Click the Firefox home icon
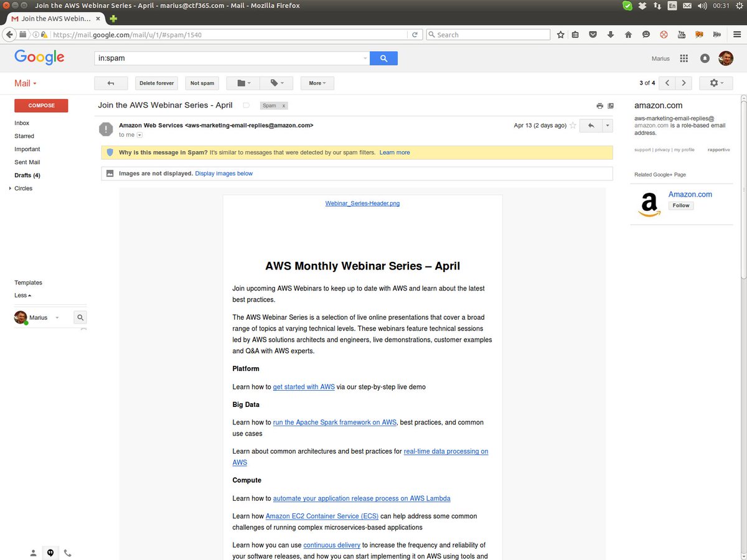The height and width of the screenshot is (560, 747). click(628, 35)
